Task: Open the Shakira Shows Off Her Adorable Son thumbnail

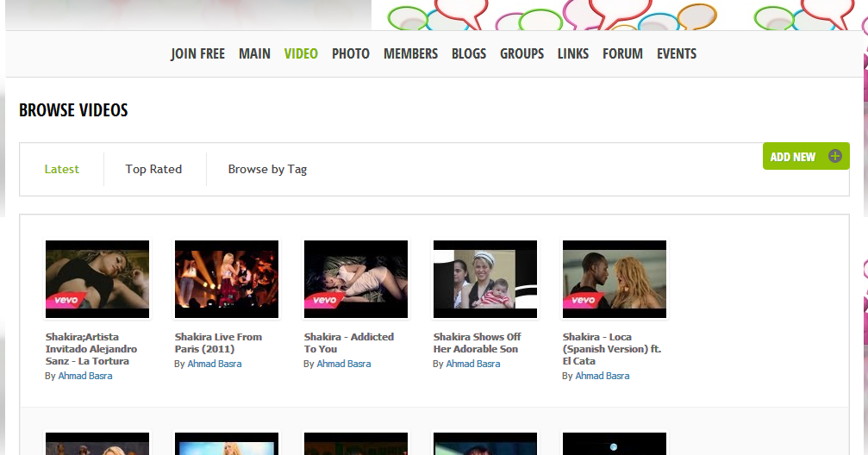Action: click(x=485, y=279)
